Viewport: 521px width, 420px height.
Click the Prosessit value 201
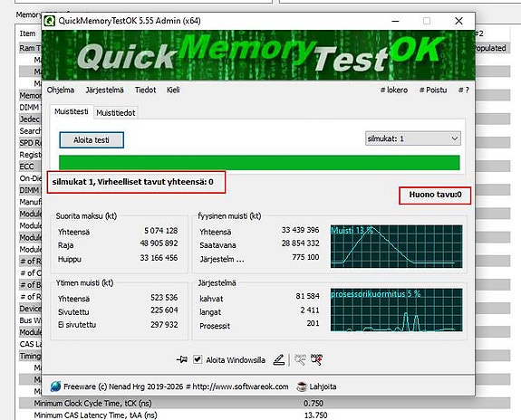tap(313, 323)
